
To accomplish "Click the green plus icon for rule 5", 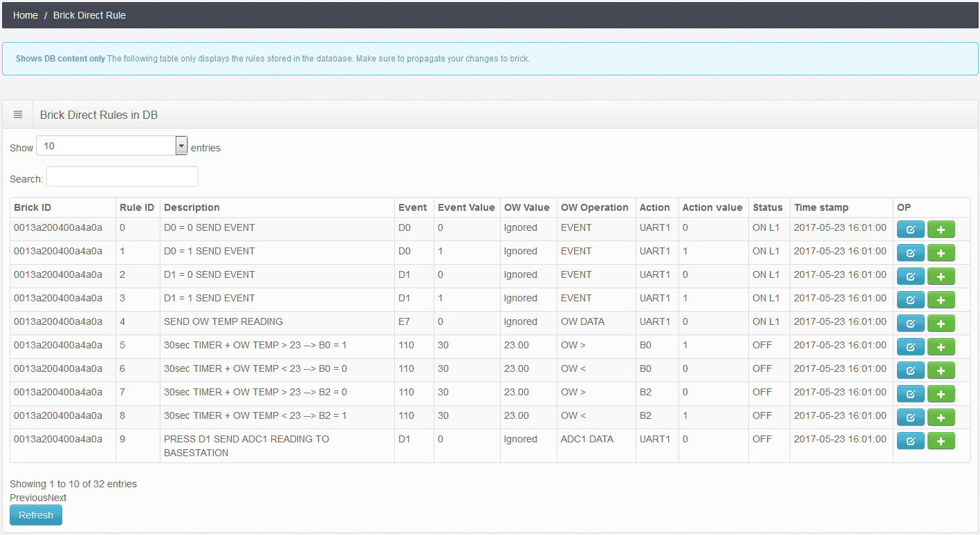I will (941, 347).
